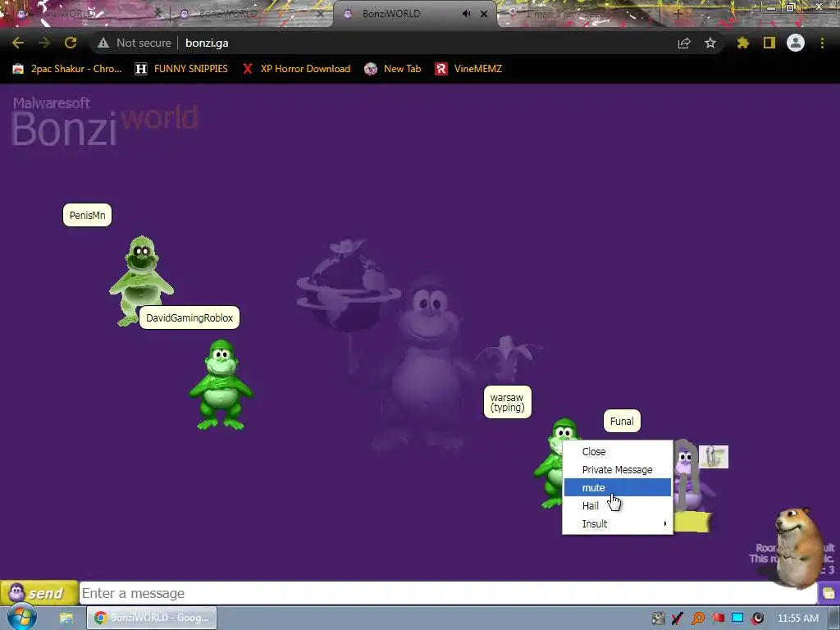Open the Chrome extensions puzzle icon
Viewport: 840px width, 630px height.
[742, 43]
